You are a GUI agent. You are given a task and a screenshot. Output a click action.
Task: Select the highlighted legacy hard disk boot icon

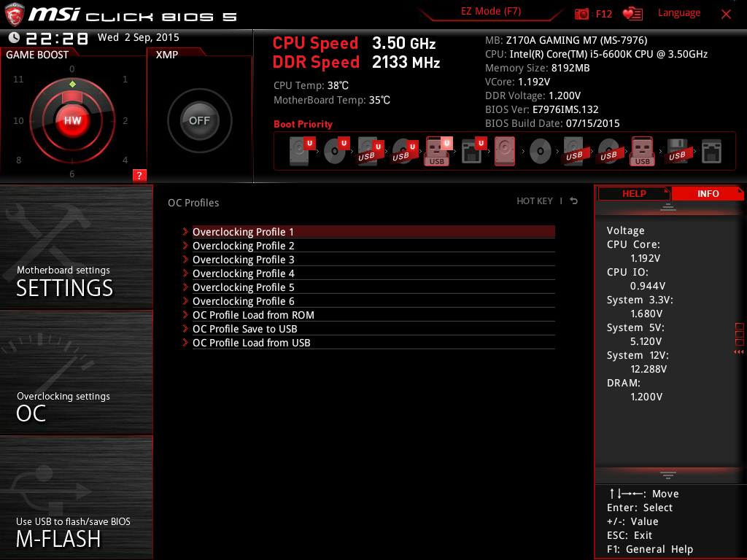click(x=505, y=151)
